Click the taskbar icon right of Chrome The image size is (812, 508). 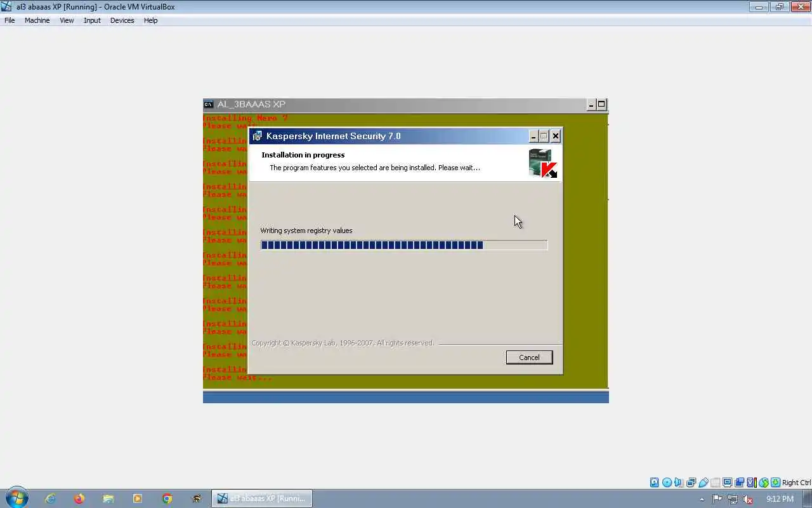197,498
